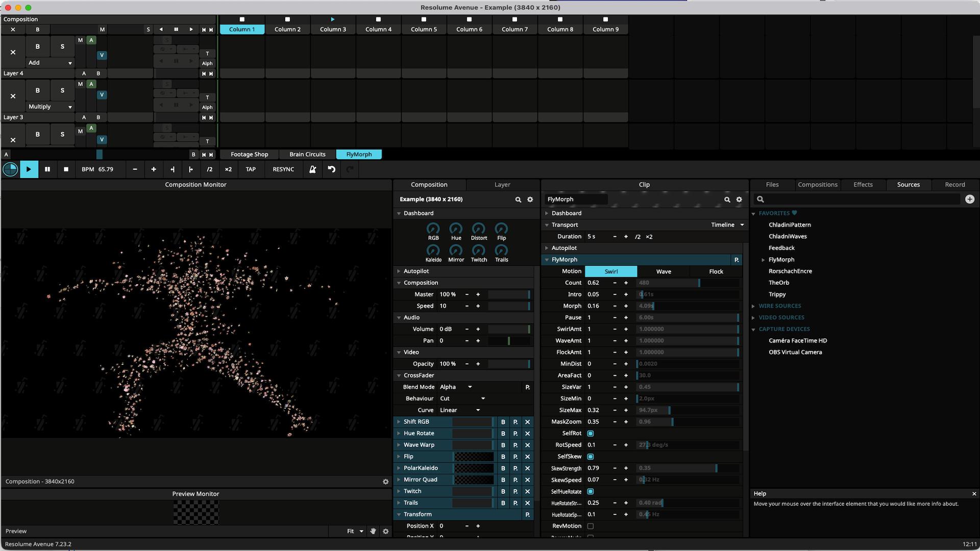
Task: Select the Wave motion option
Action: (x=663, y=271)
